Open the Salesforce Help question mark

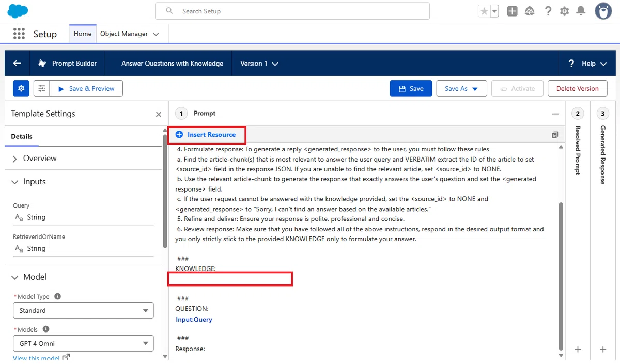548,11
